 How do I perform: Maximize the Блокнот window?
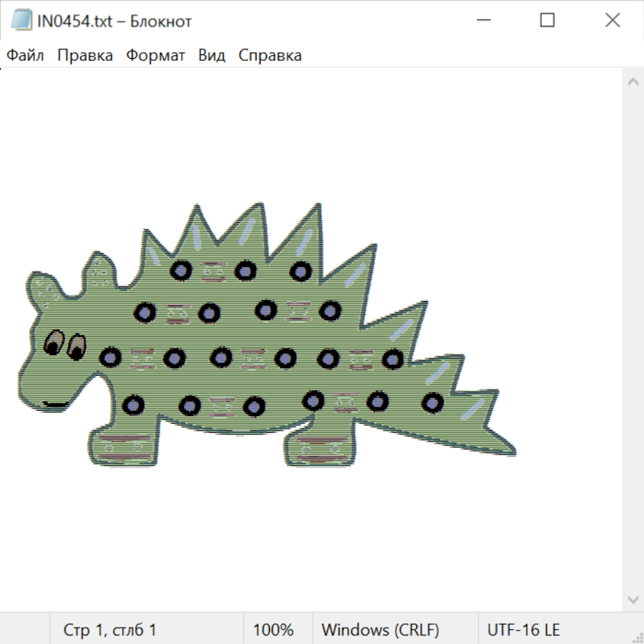point(547,21)
